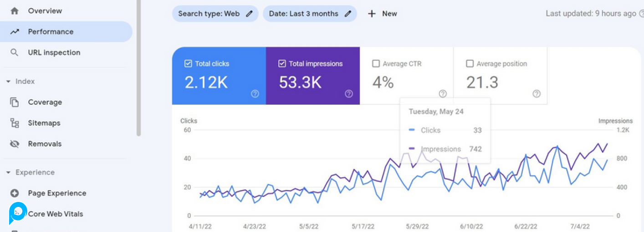Enable the Average position checkbox
Image resolution: width=644 pixels, height=232 pixels.
point(470,64)
